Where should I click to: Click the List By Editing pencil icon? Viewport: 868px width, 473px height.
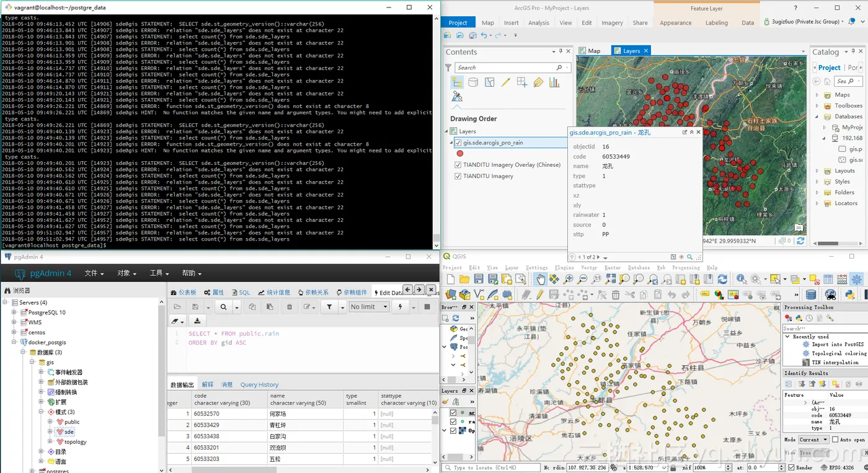click(505, 82)
